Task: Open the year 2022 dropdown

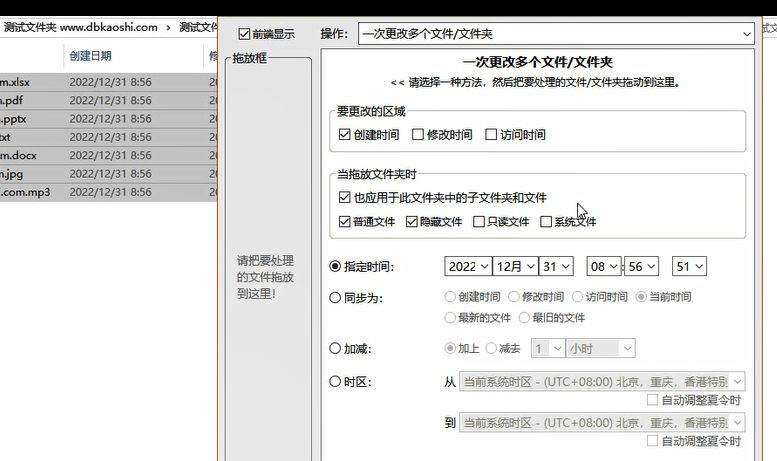Action: [x=468, y=266]
